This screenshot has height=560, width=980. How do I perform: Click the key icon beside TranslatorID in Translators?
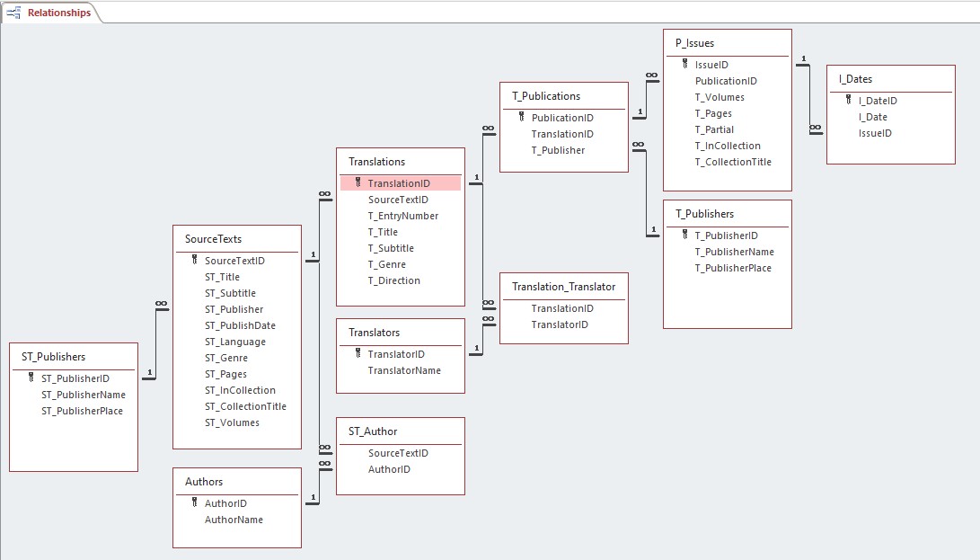point(358,353)
